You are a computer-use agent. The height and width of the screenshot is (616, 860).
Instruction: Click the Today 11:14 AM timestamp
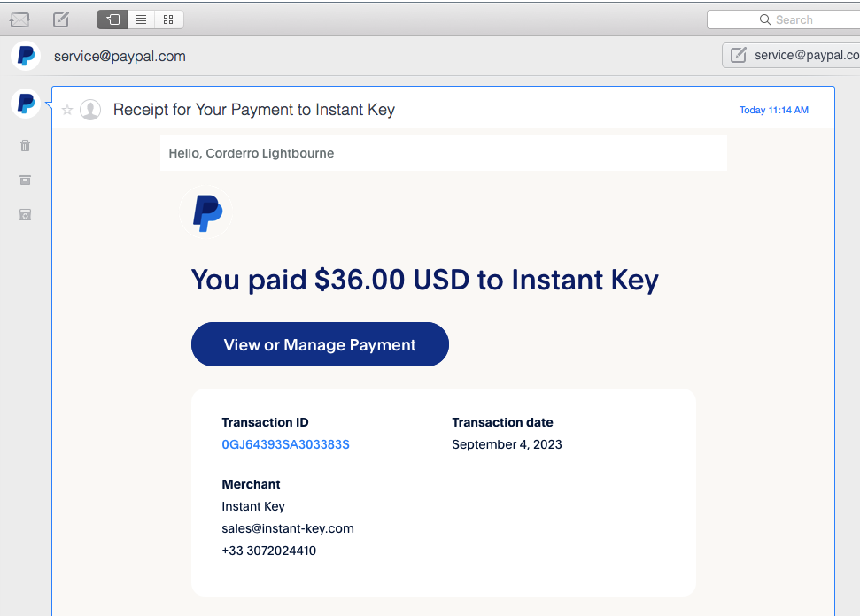[x=773, y=110]
